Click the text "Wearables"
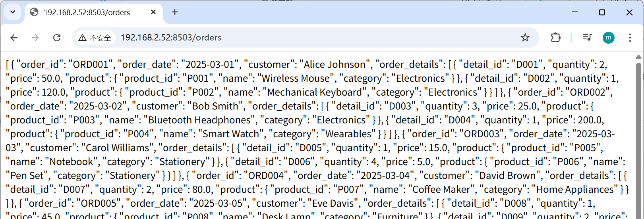This screenshot has width=644, height=219. [348, 134]
